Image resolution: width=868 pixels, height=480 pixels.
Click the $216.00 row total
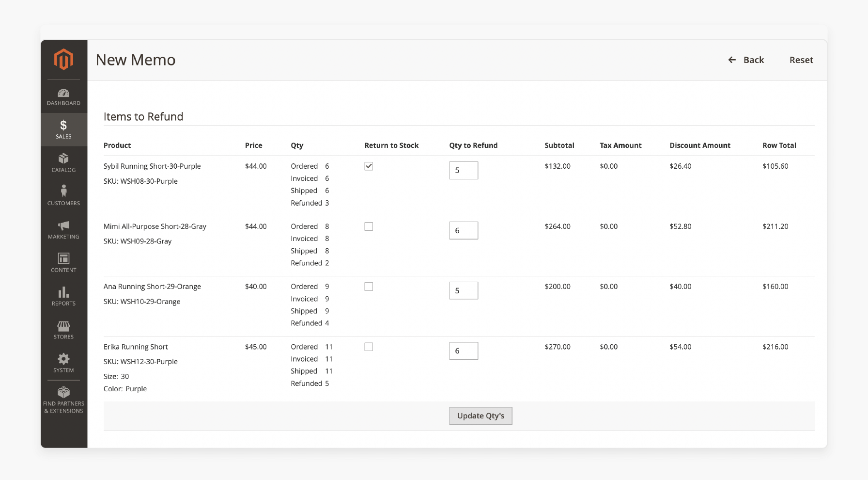[775, 347]
